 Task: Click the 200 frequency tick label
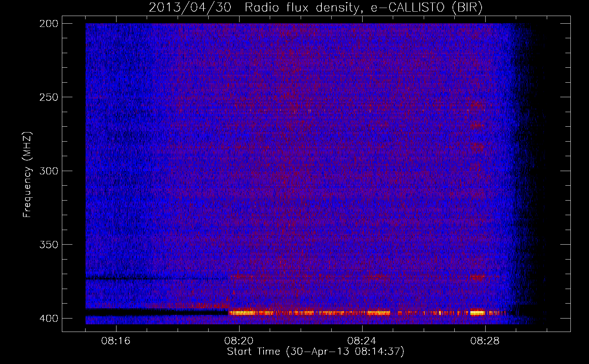point(48,24)
